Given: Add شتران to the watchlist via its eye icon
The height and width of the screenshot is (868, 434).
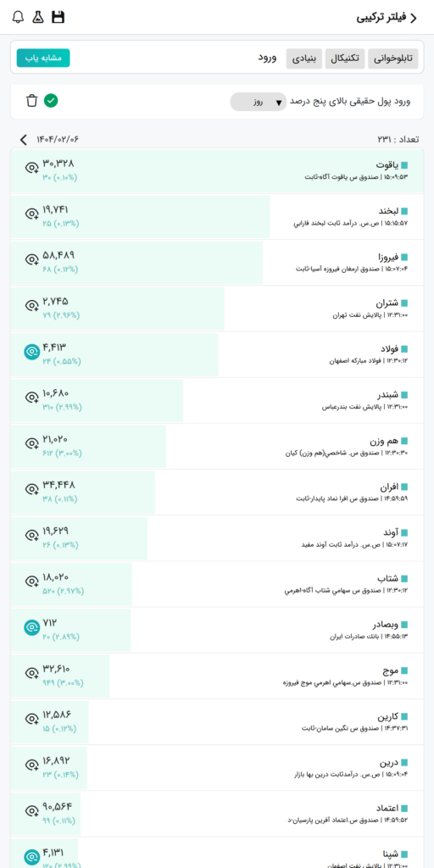Looking at the screenshot, I should pyautogui.click(x=31, y=305).
